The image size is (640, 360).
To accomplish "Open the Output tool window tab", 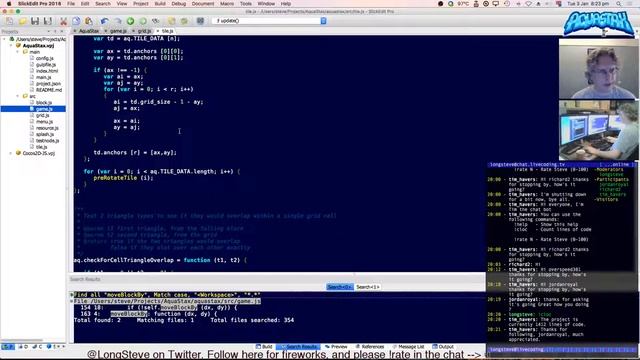I will (443, 347).
